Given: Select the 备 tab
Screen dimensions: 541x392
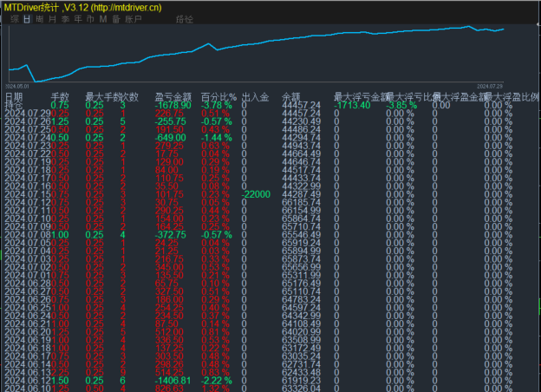Looking at the screenshot, I should point(116,19).
